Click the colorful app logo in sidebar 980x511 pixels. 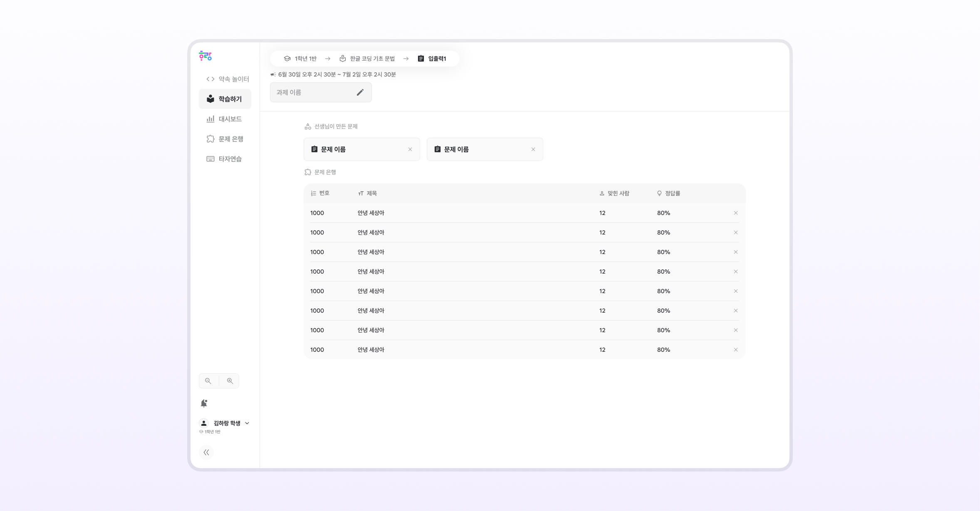pyautogui.click(x=205, y=56)
